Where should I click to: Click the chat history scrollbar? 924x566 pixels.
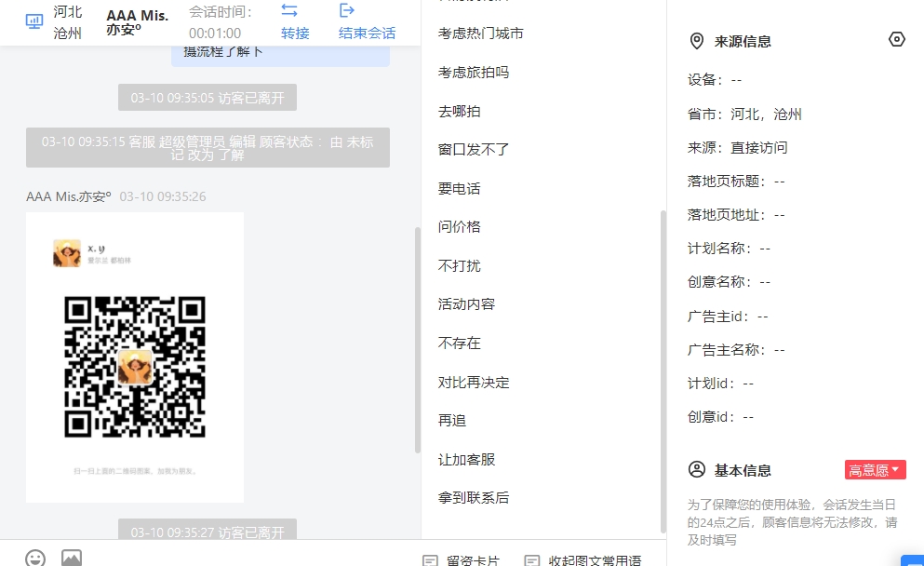418,340
